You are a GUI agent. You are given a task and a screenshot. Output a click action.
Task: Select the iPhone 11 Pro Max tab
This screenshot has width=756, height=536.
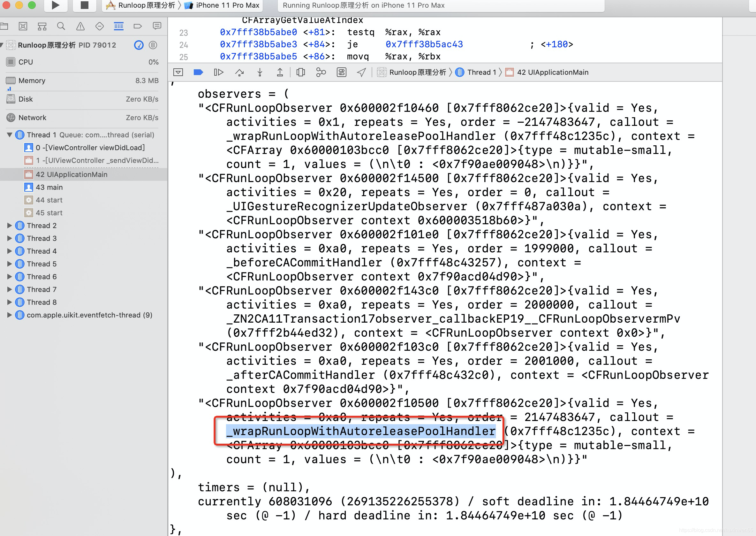[226, 6]
